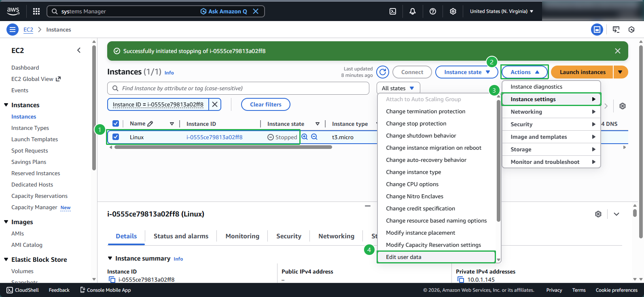Collapse the EC2 sidebar with arrow
This screenshot has width=644, height=297.
click(x=79, y=50)
